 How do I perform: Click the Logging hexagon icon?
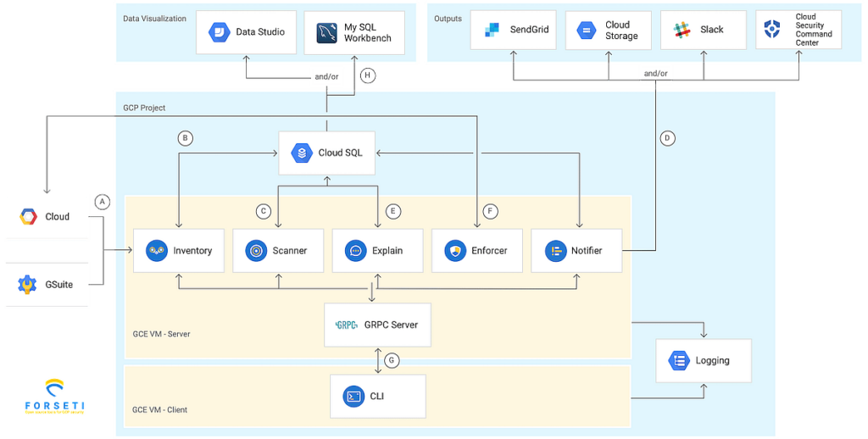(x=679, y=360)
